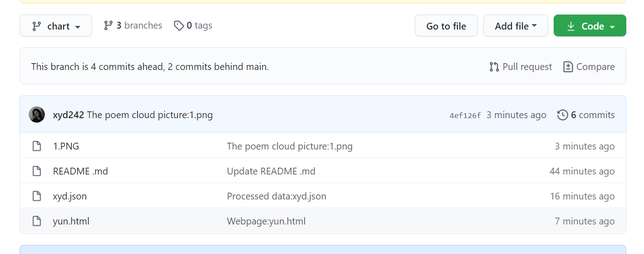Click the file icon beside yun.html
Screen dimensions: 644x254
(37, 221)
